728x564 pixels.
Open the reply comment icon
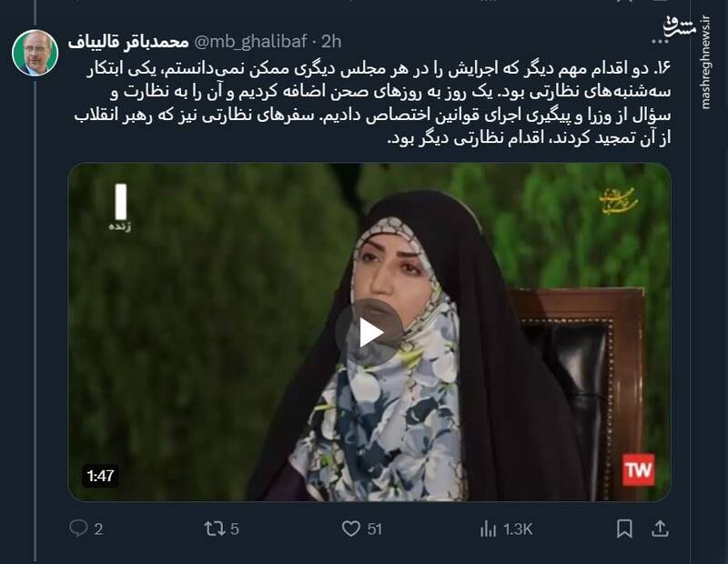pos(78,529)
